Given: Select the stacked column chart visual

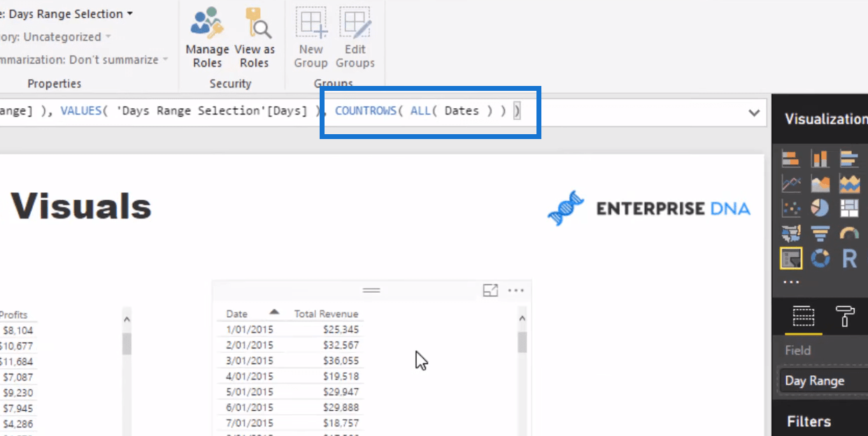Looking at the screenshot, I should pos(820,159).
